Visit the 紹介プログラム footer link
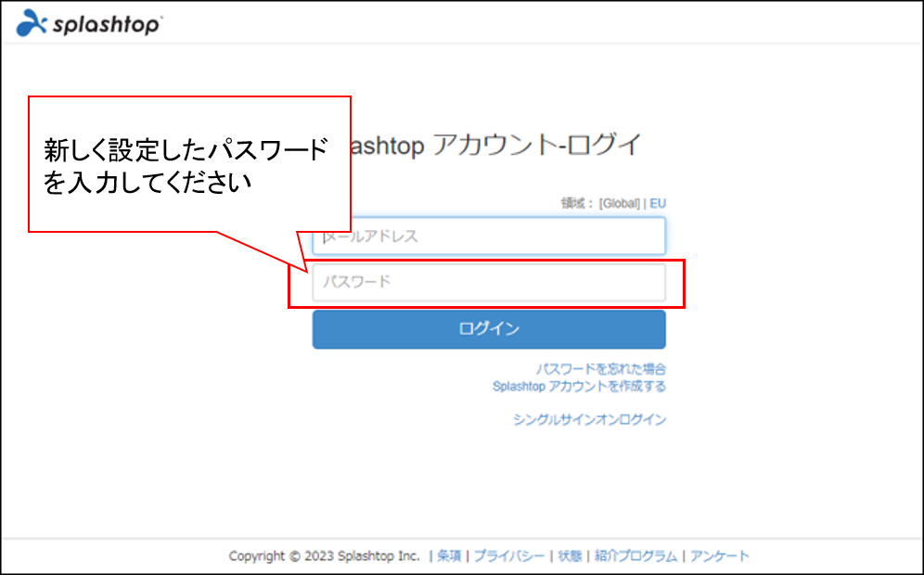Image resolution: width=924 pixels, height=575 pixels. 635,556
